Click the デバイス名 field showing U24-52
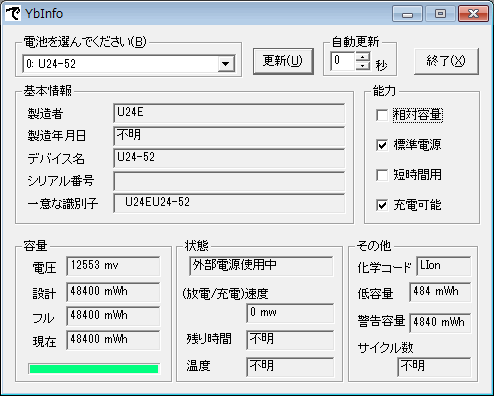The width and height of the screenshot is (494, 396). pos(229,158)
